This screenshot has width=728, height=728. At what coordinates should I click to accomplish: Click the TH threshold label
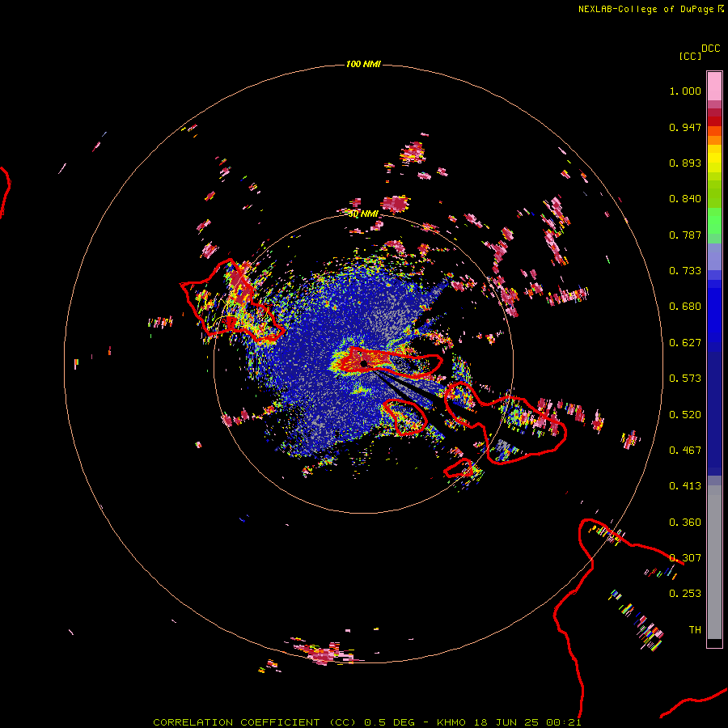695,630
